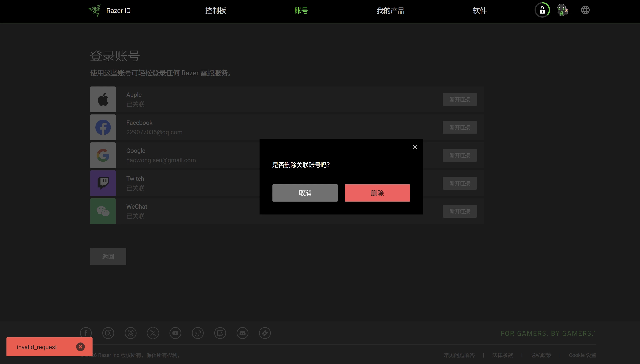Open the user avatar profile menu
Screen dimensions: 640x364
tap(563, 10)
